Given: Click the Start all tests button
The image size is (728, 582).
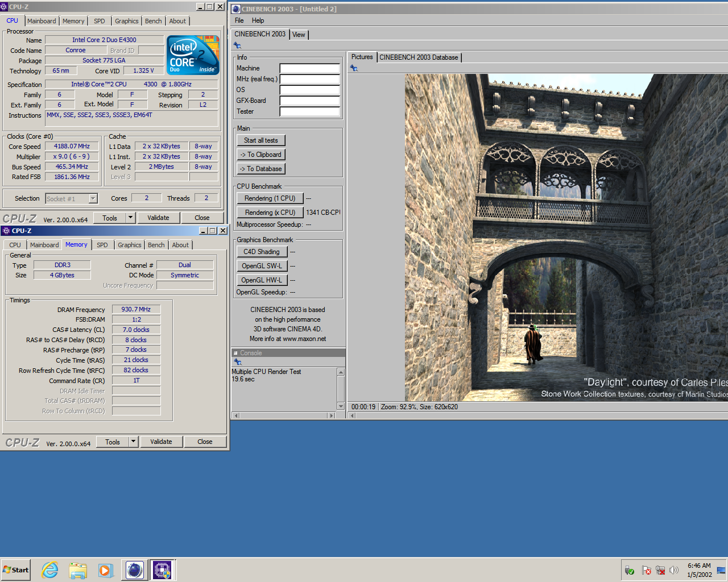Looking at the screenshot, I should [x=261, y=140].
